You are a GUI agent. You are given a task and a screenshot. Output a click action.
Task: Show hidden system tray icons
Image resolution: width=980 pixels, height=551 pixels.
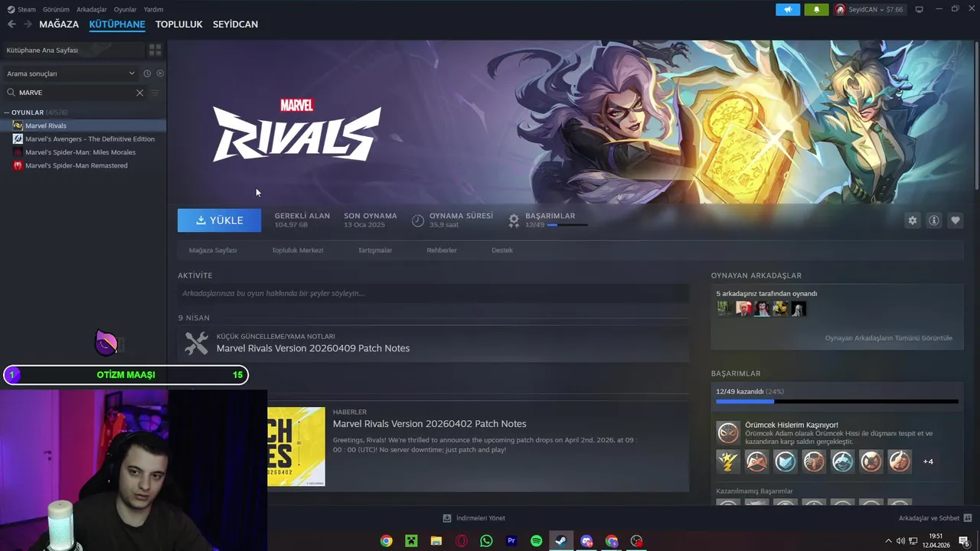click(888, 541)
